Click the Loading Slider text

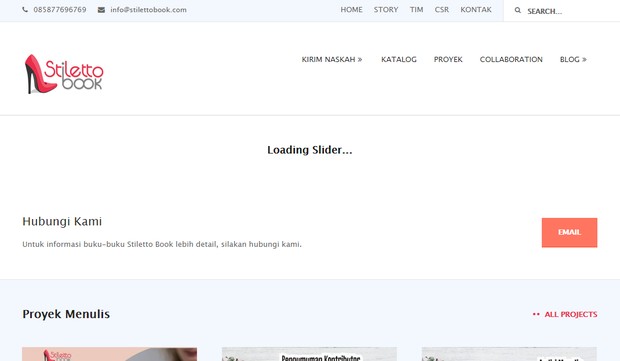click(x=310, y=150)
